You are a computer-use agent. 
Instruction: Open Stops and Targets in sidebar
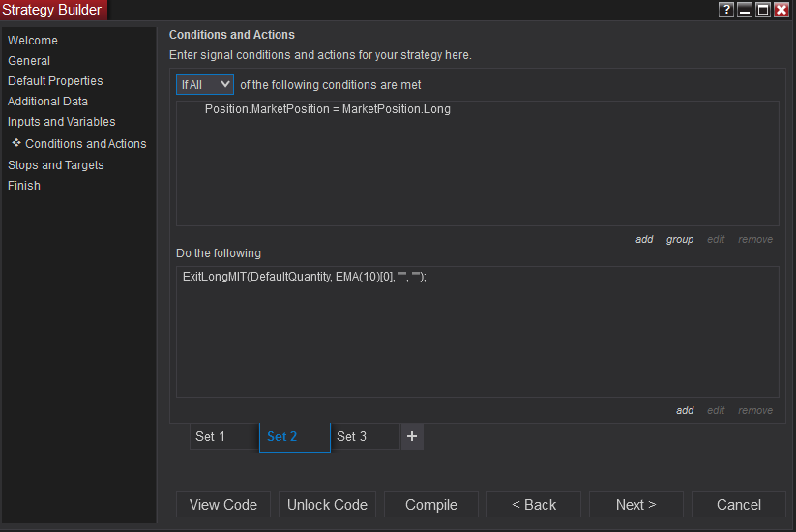55,165
